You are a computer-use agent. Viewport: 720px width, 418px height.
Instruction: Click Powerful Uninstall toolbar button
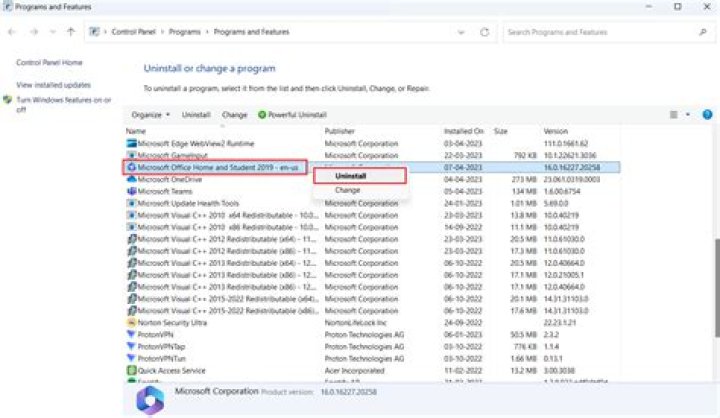pyautogui.click(x=292, y=115)
